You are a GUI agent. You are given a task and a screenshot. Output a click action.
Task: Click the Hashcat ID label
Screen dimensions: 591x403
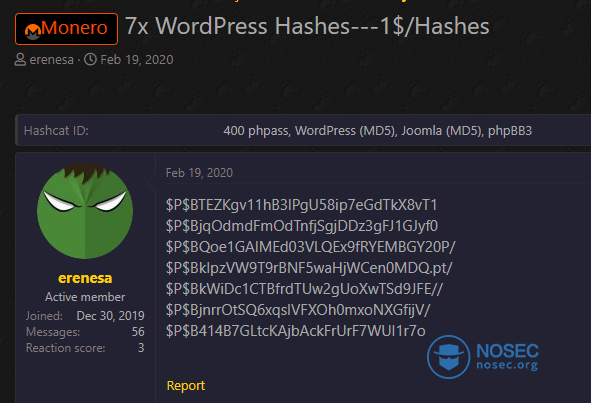coord(56,131)
